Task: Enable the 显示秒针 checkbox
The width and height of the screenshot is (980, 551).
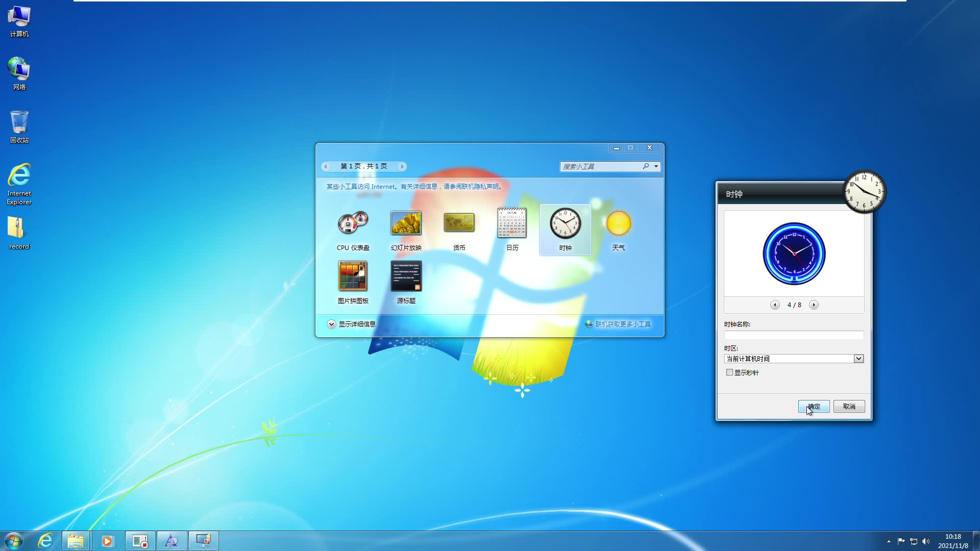Action: pyautogui.click(x=729, y=372)
